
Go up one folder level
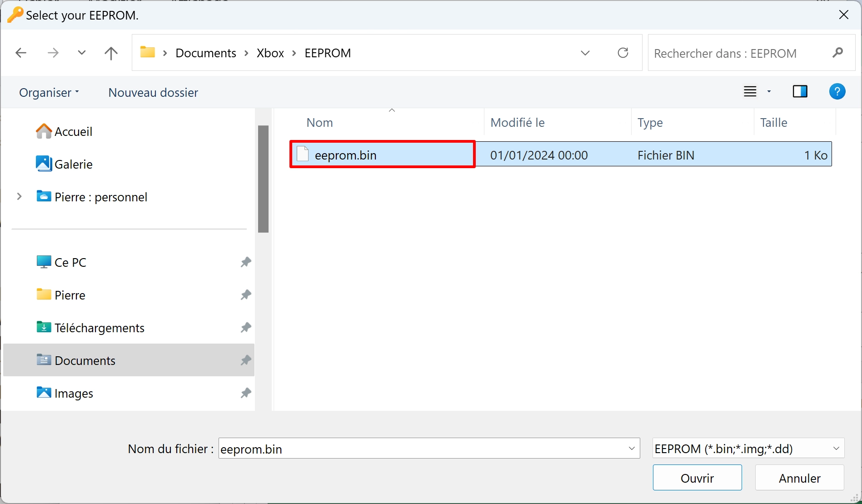[x=111, y=53]
